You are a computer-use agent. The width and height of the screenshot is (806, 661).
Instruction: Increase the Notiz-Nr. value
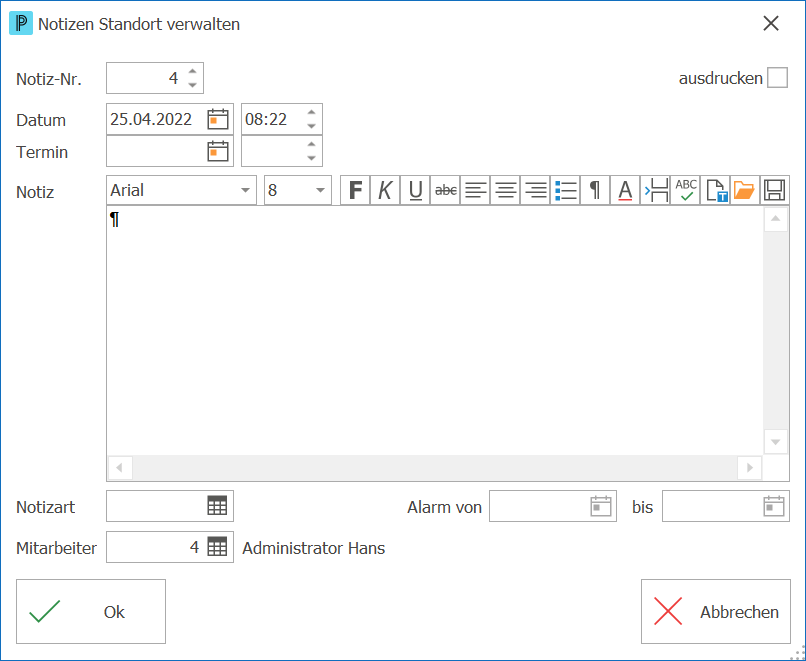pos(192,71)
